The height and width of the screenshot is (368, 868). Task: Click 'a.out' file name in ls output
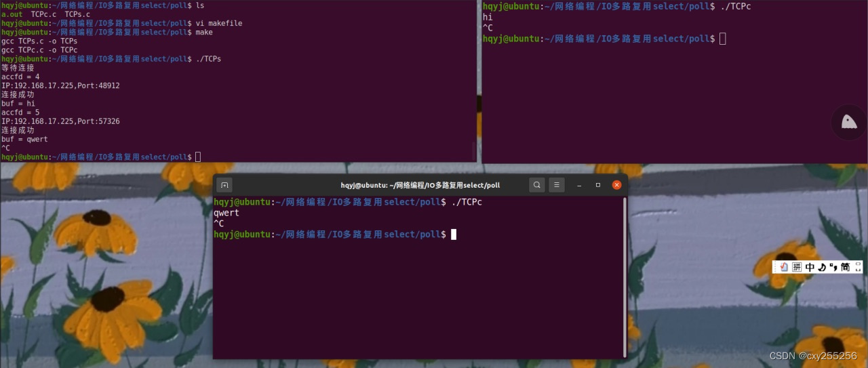12,14
